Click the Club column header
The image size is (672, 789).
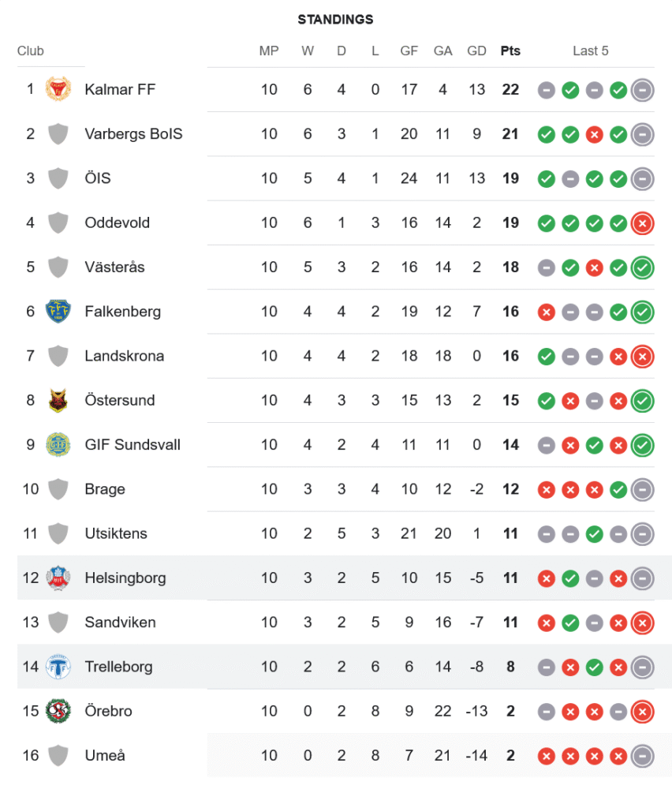coord(31,51)
